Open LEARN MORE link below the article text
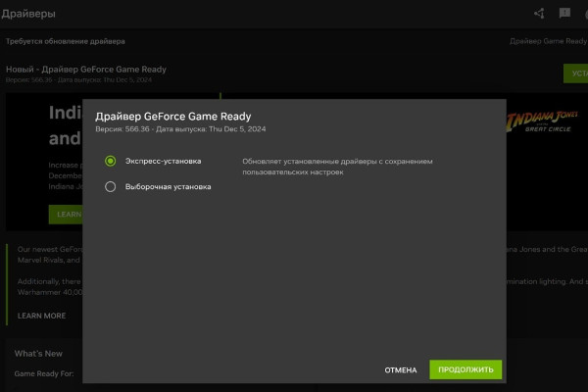Screen dimensions: 588x392 click(41, 316)
